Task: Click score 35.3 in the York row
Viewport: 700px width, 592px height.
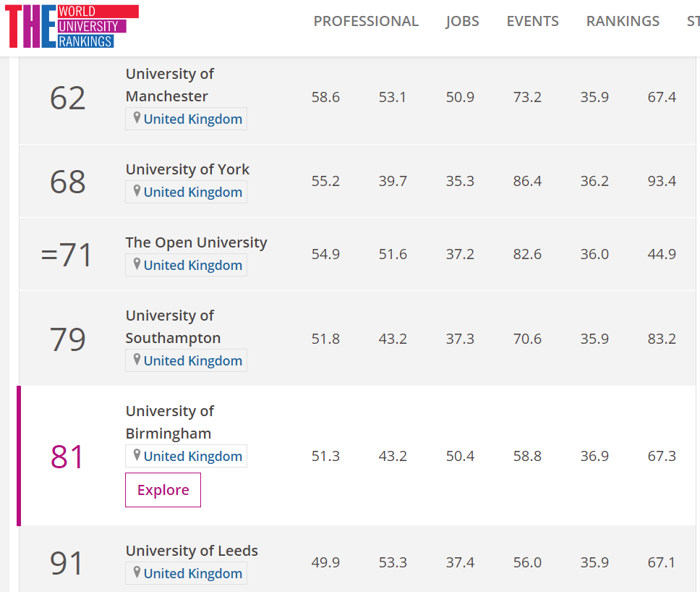Action: click(460, 181)
